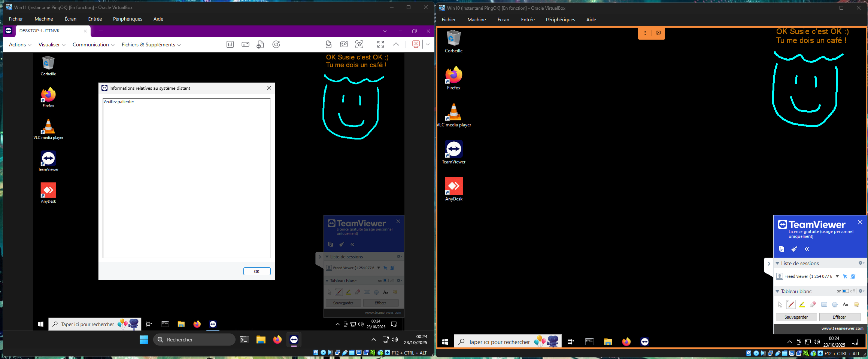This screenshot has width=868, height=359.
Task: Click the red end session monitor icon
Action: pos(416,44)
